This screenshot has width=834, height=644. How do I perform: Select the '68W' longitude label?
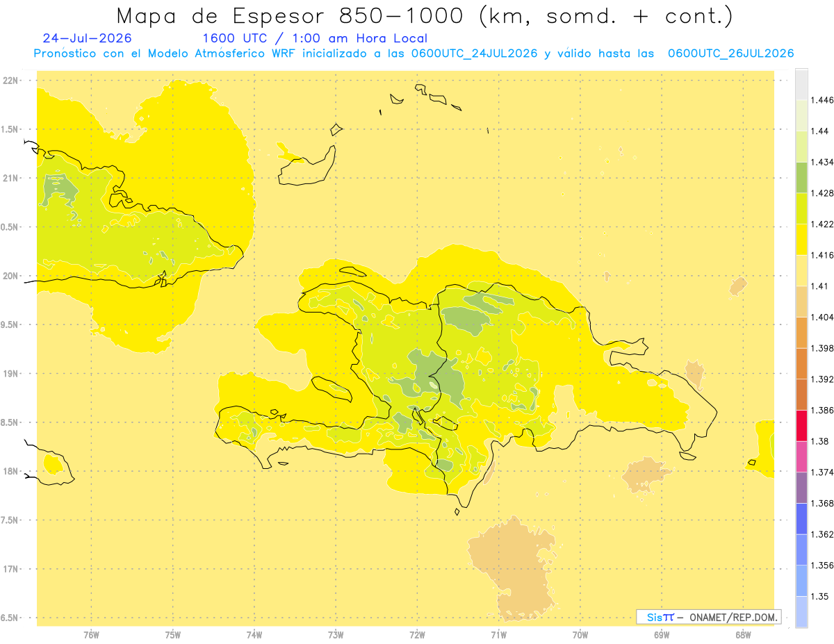point(743,635)
